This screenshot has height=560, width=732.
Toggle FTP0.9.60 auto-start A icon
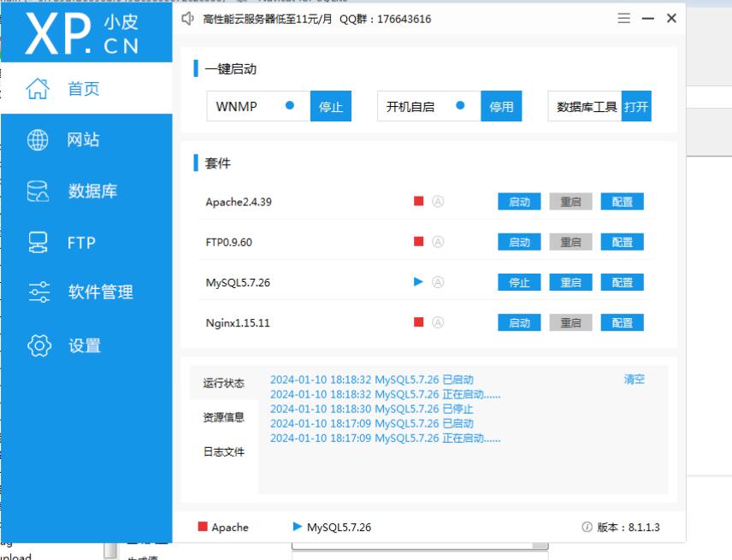[438, 242]
